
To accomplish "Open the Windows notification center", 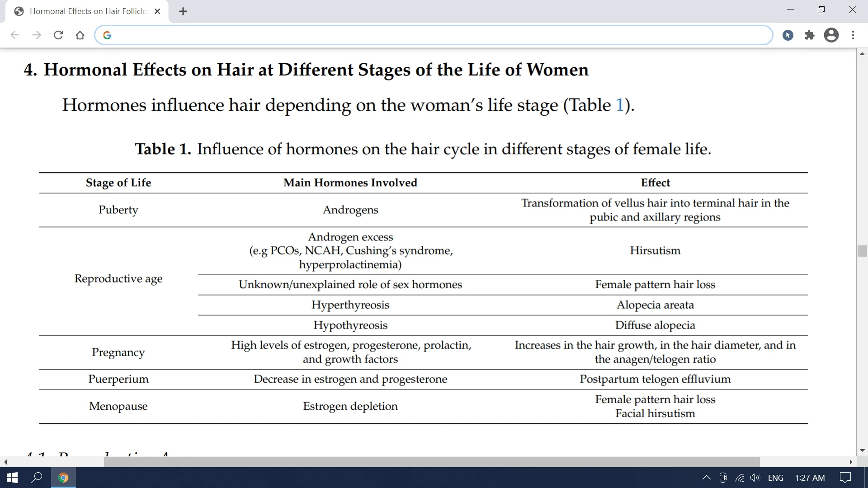I will click(845, 478).
